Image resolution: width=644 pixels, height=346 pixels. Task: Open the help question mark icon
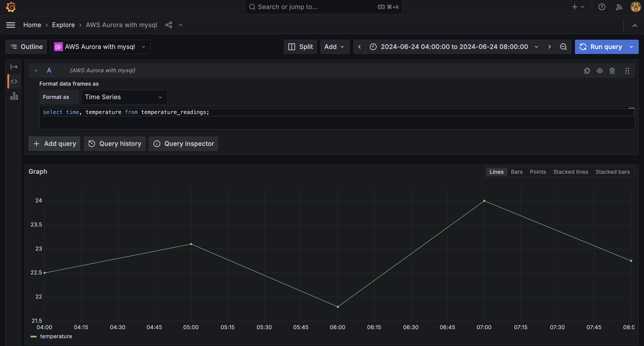pyautogui.click(x=602, y=7)
